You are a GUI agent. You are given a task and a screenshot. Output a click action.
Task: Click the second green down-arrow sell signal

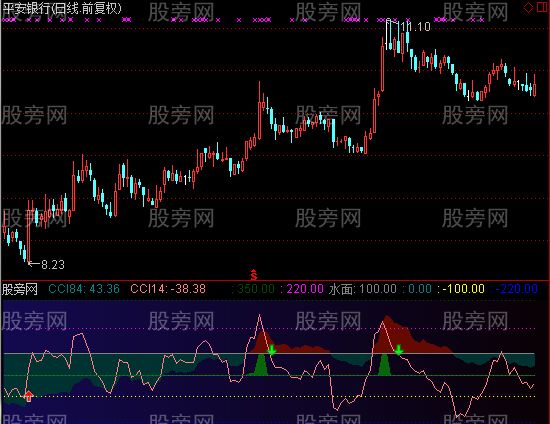[x=398, y=350]
